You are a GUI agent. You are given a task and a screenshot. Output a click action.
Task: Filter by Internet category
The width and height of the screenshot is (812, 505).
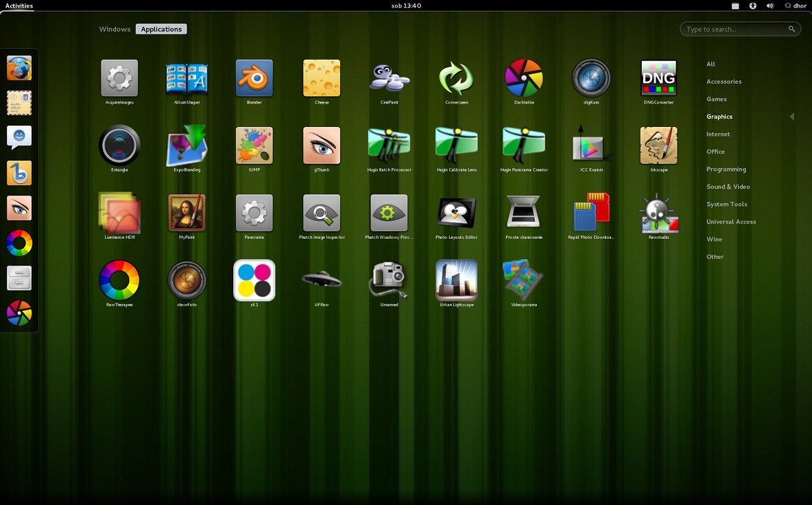tap(718, 134)
